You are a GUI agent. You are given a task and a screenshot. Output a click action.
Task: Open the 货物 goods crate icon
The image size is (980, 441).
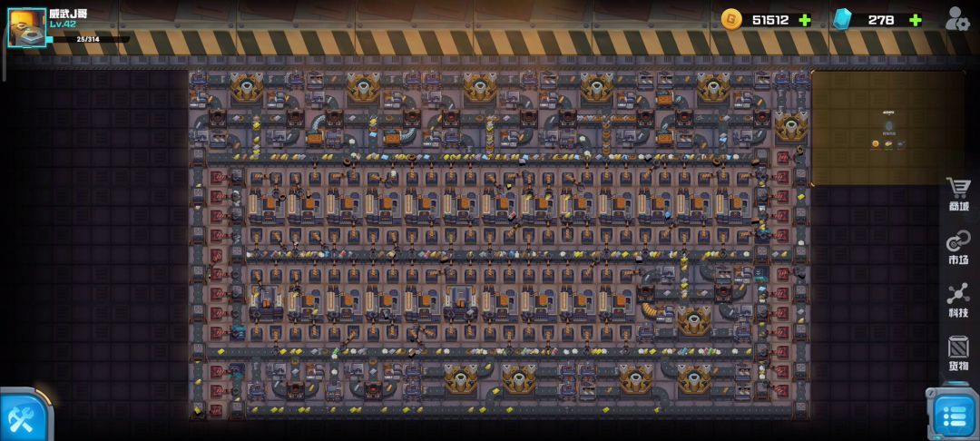[x=958, y=352]
